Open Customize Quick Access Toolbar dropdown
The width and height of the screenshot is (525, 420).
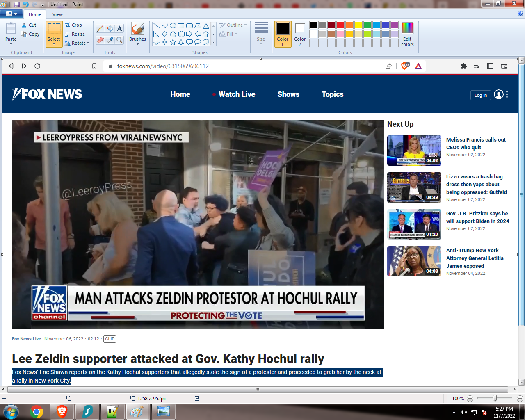(42, 5)
